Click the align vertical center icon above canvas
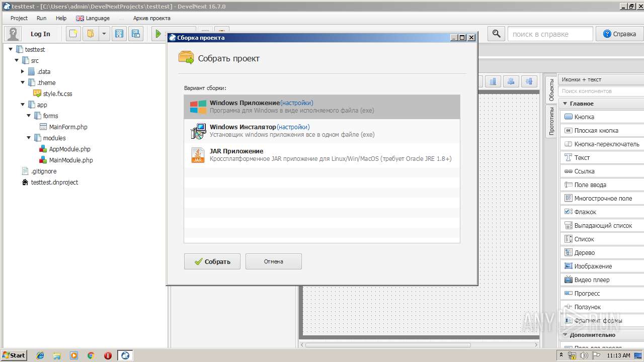This screenshot has height=362, width=644. 529,81
